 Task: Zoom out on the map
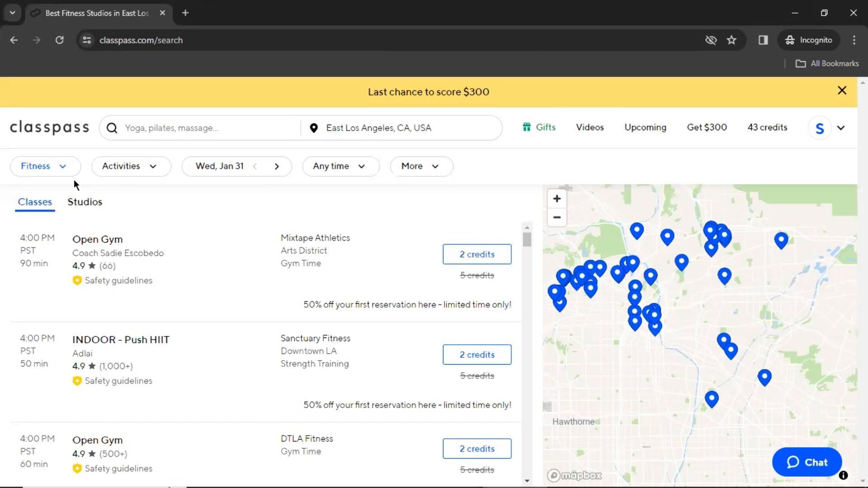pos(557,217)
